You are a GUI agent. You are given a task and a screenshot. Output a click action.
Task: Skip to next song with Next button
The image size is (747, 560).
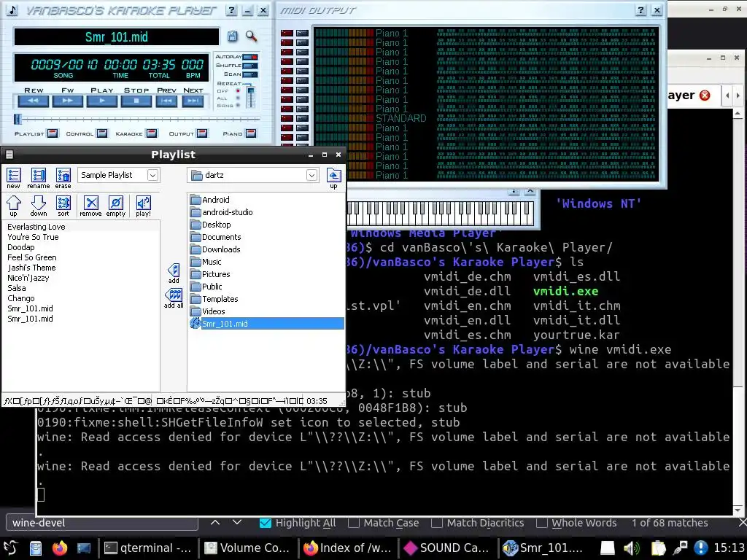(193, 101)
